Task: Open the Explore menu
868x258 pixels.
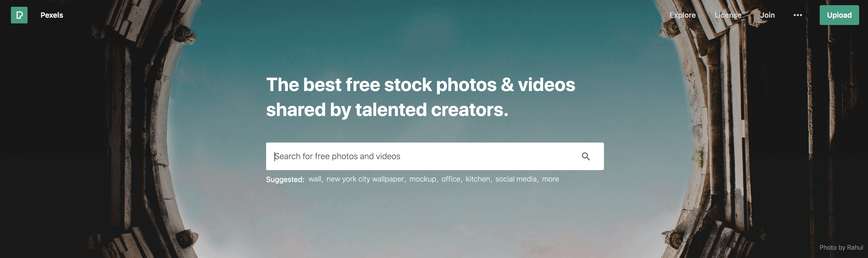Action: (x=682, y=15)
